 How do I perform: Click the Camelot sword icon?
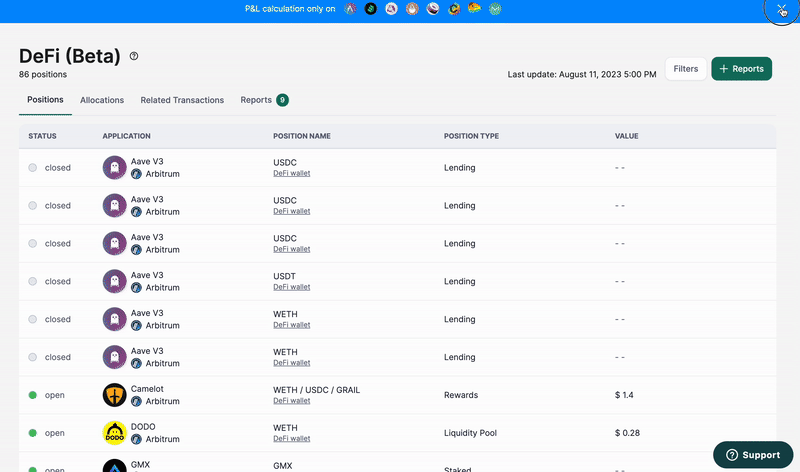[x=114, y=395]
